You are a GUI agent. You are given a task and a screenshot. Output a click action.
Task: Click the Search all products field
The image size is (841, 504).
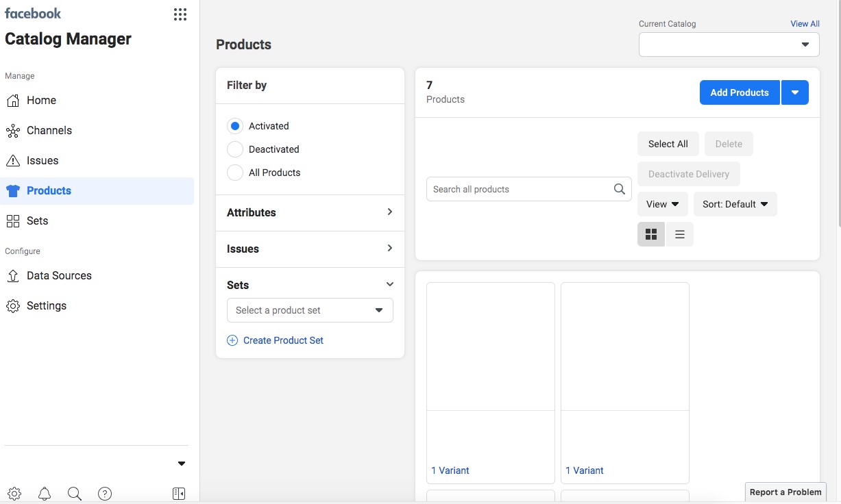tap(517, 189)
